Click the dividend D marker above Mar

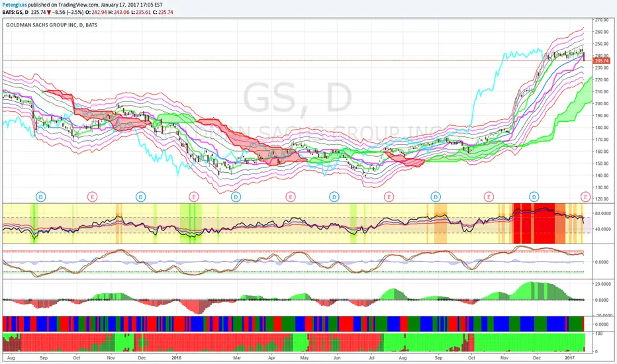(236, 197)
